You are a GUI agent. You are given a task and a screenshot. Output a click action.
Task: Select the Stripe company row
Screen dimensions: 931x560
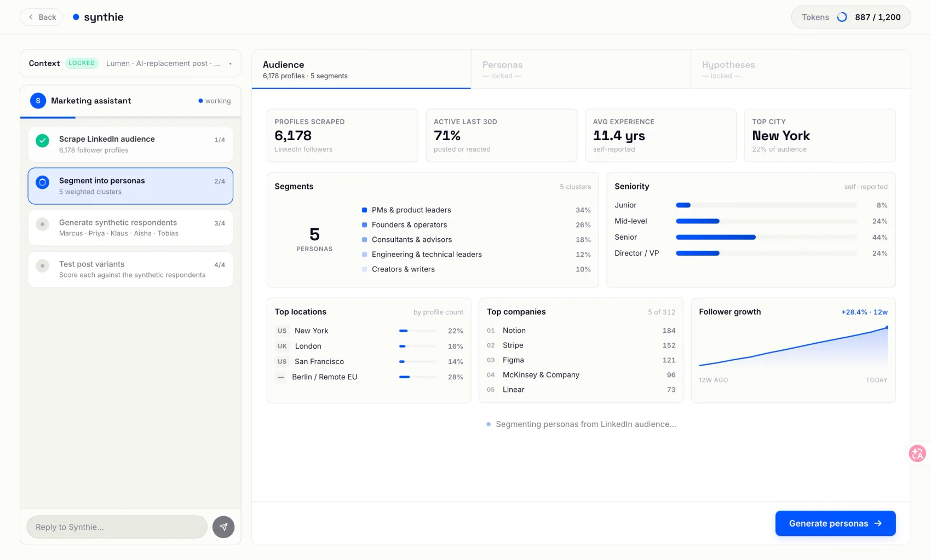581,345
